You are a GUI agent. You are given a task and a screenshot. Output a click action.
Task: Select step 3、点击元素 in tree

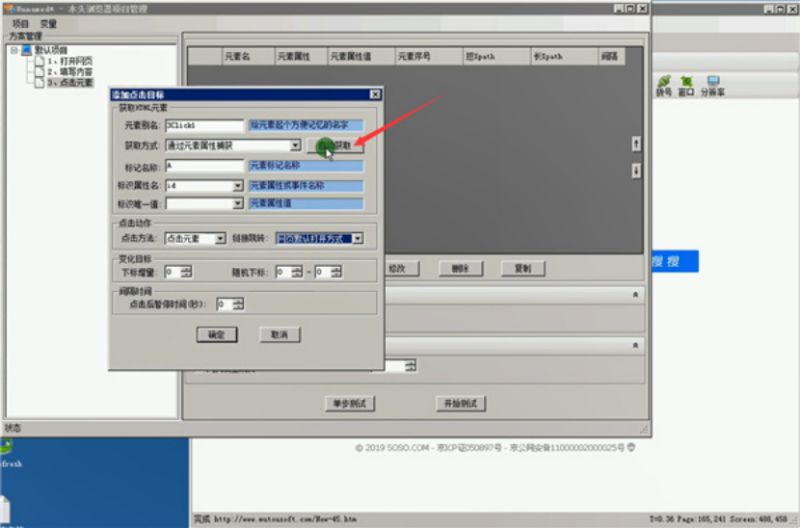pyautogui.click(x=70, y=83)
